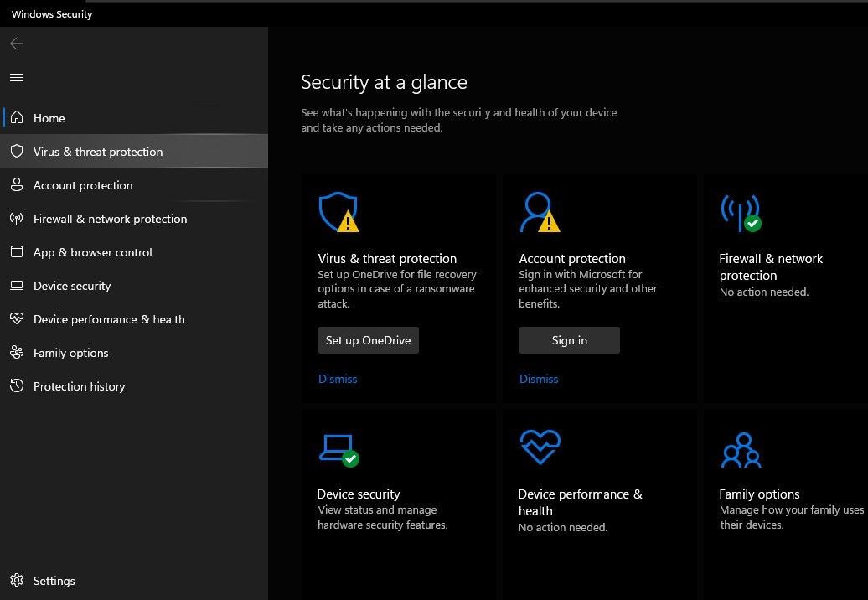Click the Family options people icon
868x600 pixels.
pyautogui.click(x=741, y=447)
